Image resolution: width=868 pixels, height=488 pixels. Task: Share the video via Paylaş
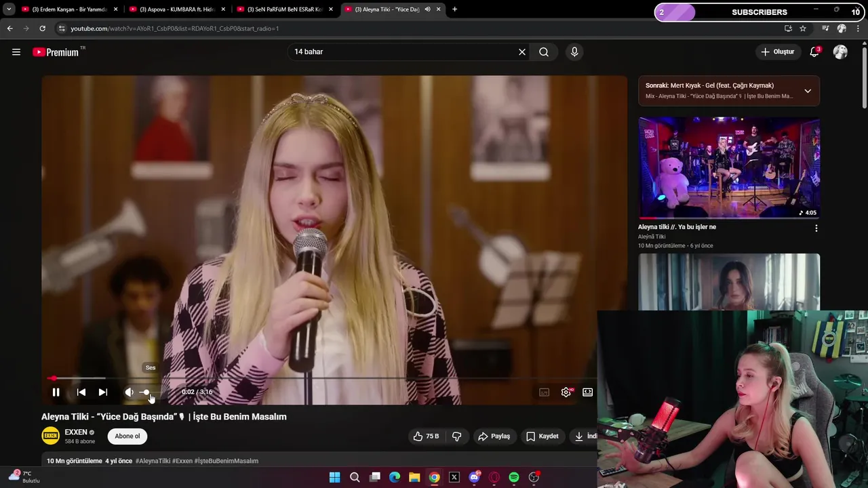coord(494,436)
